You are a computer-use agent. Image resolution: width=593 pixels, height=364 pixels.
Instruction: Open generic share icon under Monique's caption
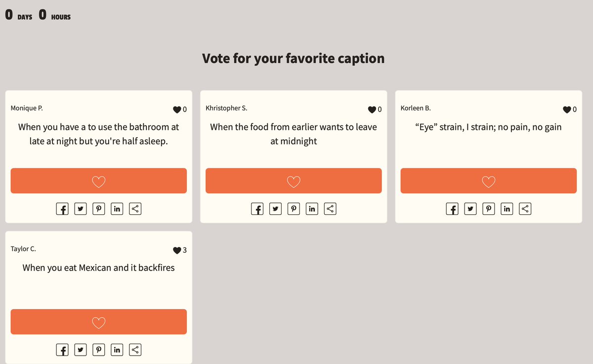pyautogui.click(x=135, y=209)
